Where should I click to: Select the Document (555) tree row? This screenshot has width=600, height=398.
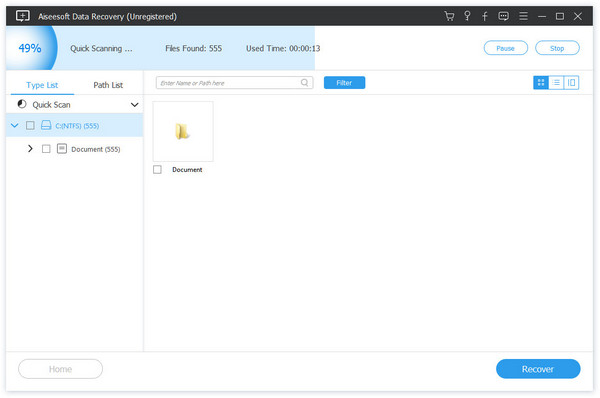pos(74,149)
